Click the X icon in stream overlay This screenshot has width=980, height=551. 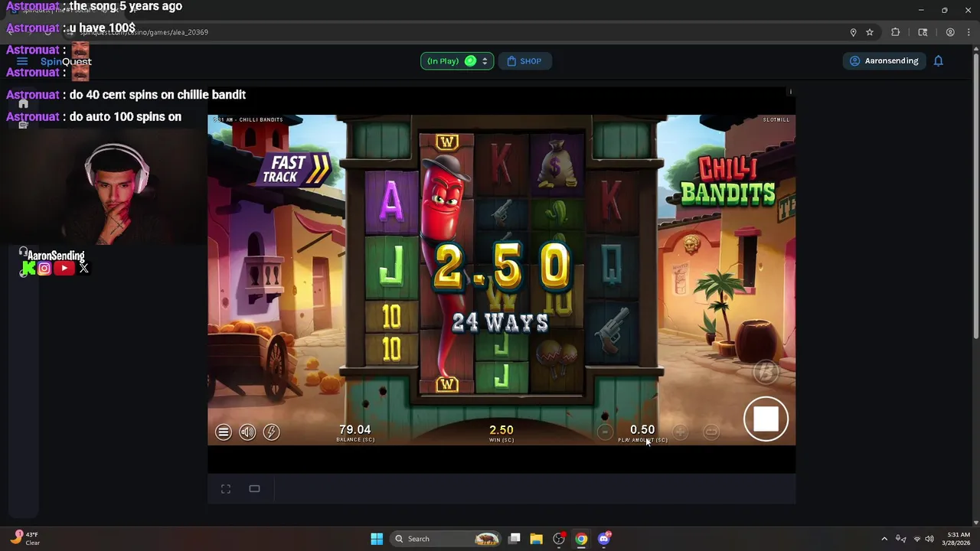pyautogui.click(x=83, y=268)
